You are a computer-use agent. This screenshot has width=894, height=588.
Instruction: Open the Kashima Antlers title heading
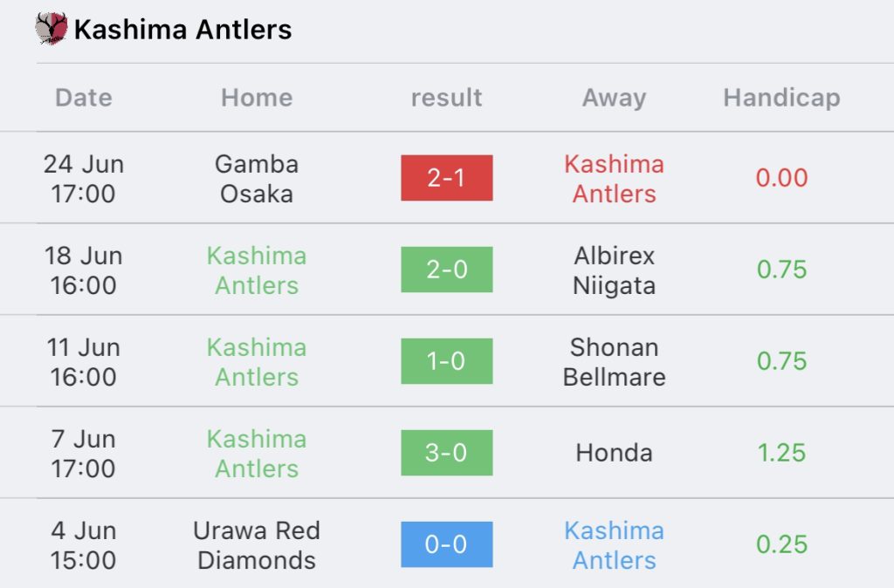click(183, 30)
